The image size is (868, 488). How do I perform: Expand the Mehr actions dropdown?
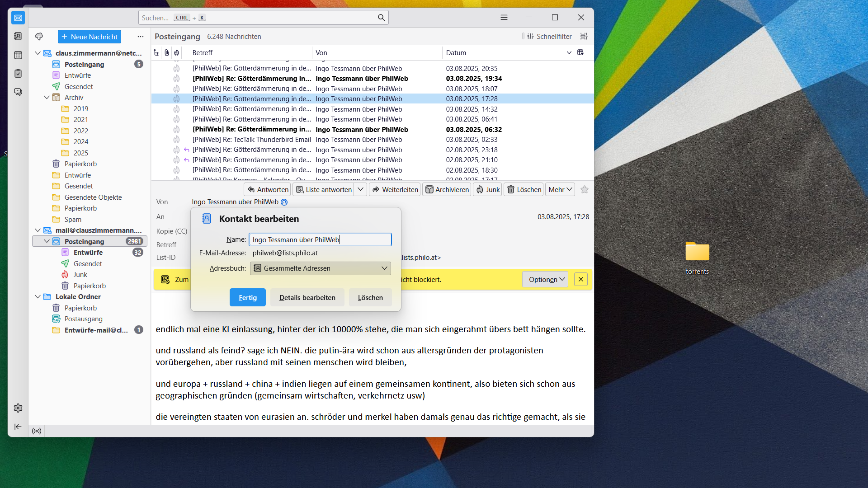560,190
